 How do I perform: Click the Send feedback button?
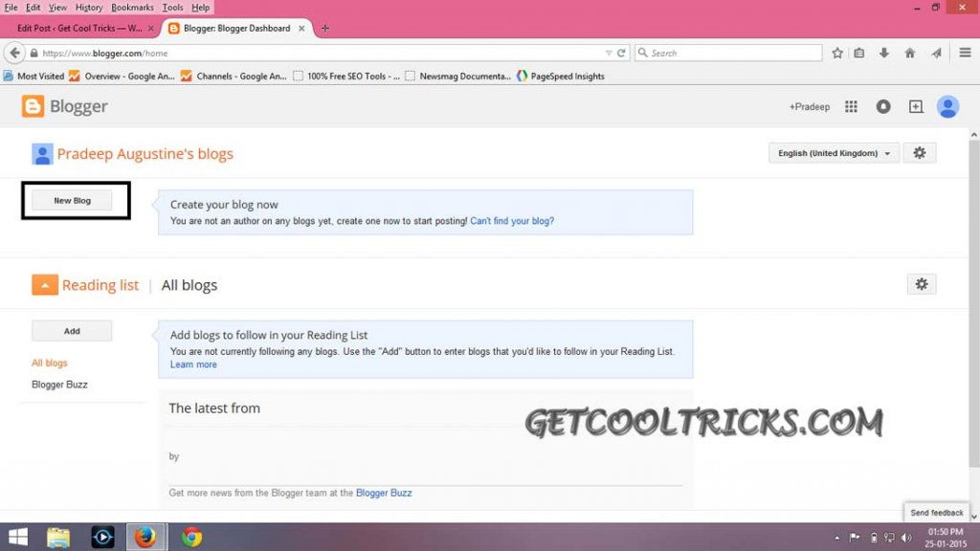pyautogui.click(x=936, y=513)
